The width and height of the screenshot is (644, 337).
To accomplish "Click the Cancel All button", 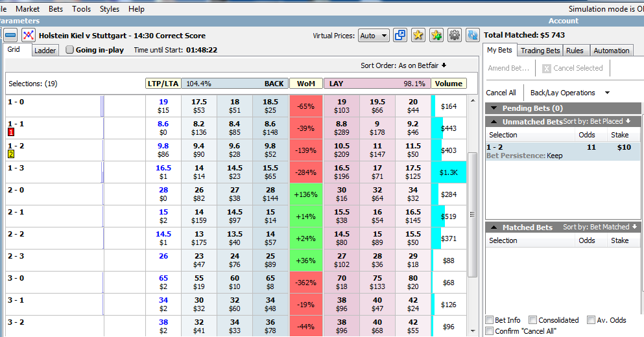I will [501, 93].
